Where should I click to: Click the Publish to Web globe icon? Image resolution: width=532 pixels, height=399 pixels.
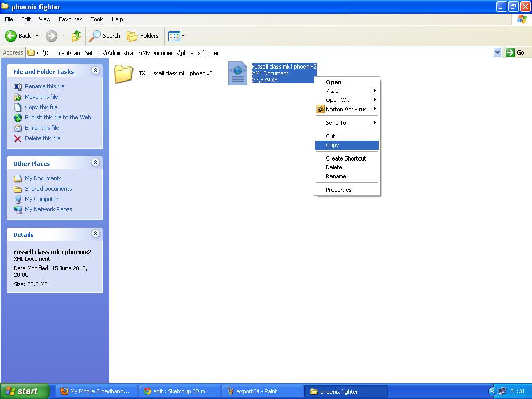coord(18,118)
